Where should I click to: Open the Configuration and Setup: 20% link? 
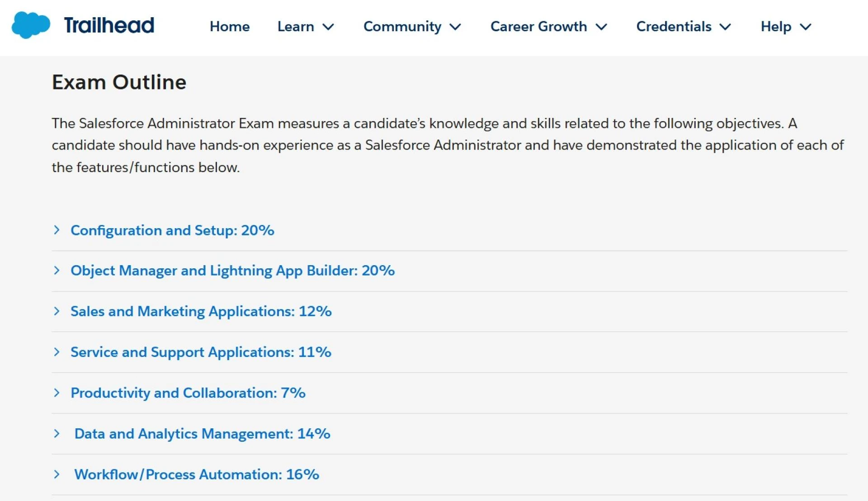(x=172, y=230)
